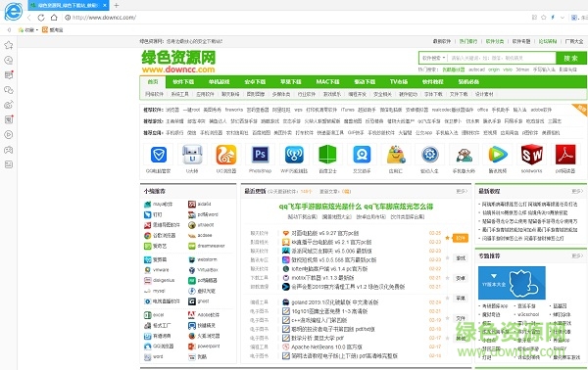Click the qq飞车 green headline link
The width and height of the screenshot is (588, 370).
[356, 207]
